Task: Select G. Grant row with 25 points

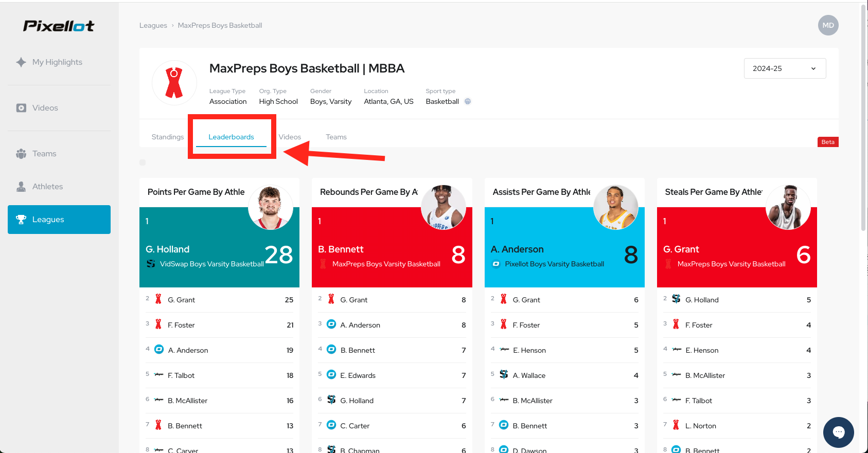Action: click(x=220, y=300)
